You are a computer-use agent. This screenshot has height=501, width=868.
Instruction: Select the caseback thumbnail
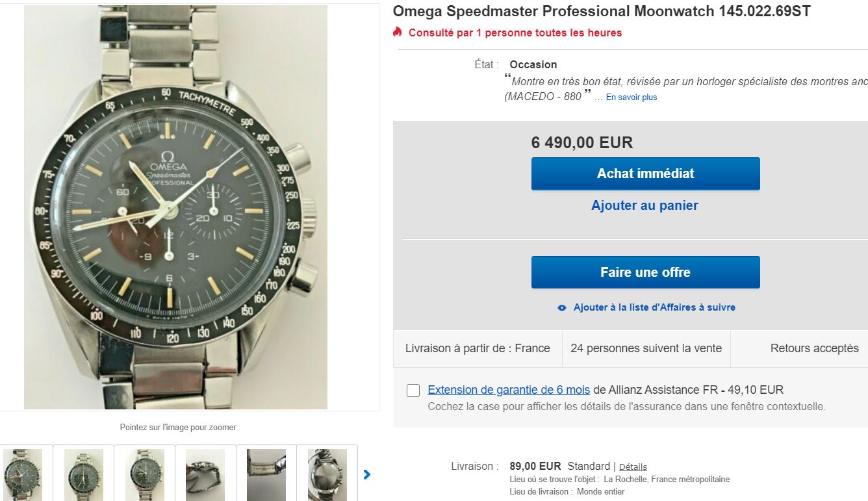pyautogui.click(x=327, y=473)
